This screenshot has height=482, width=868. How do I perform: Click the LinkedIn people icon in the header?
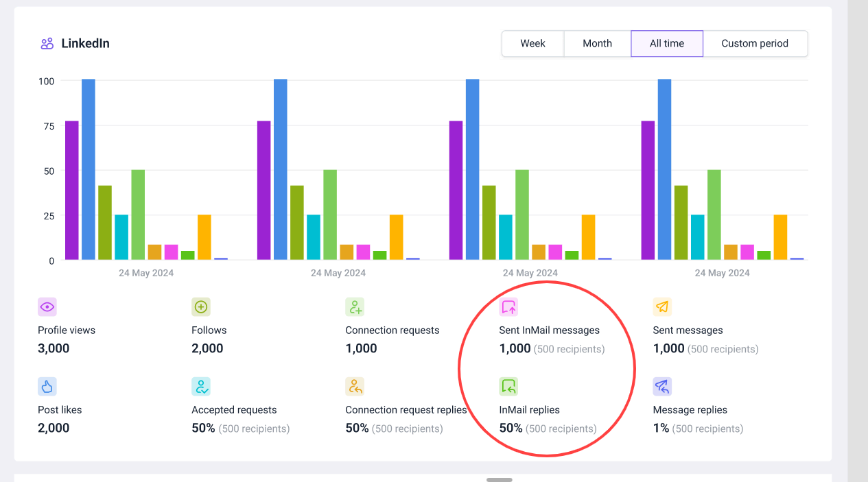click(47, 44)
